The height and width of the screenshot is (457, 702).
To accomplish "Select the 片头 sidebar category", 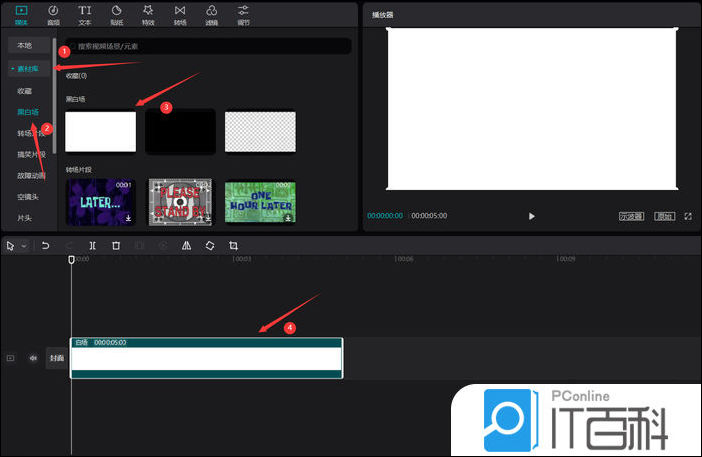I will point(25,218).
